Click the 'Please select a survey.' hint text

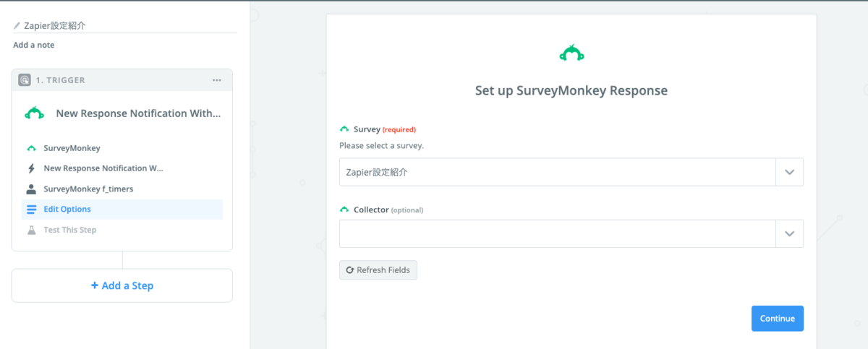click(382, 145)
